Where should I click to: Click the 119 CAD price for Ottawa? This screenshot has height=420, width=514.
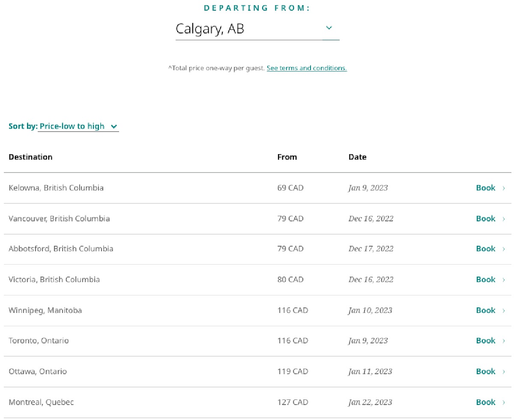coord(293,372)
